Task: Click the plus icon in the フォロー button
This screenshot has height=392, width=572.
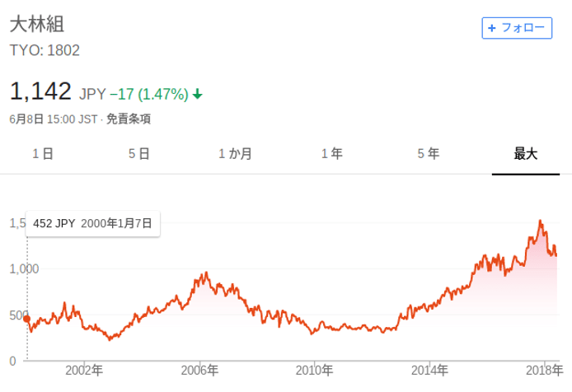Action: [492, 27]
